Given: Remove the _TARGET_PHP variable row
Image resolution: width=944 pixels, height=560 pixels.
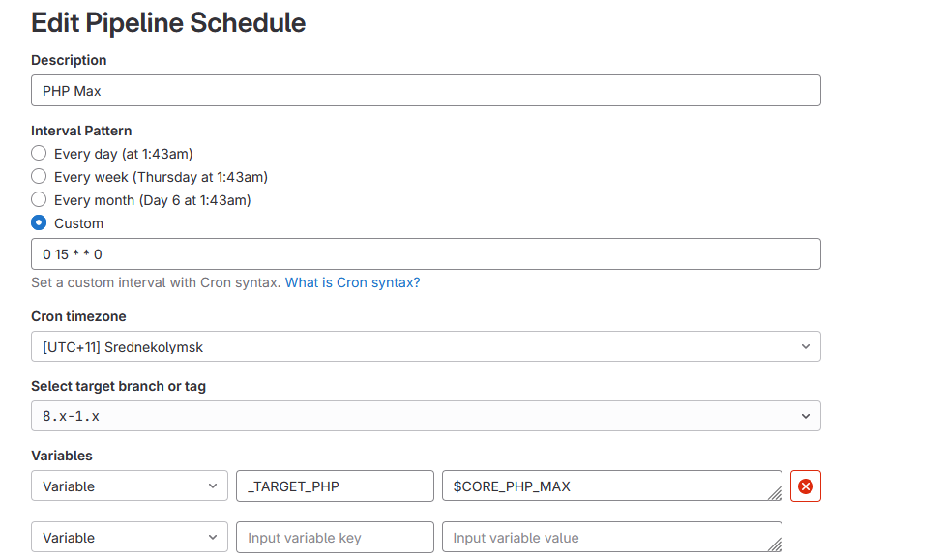Looking at the screenshot, I should pyautogui.click(x=806, y=486).
